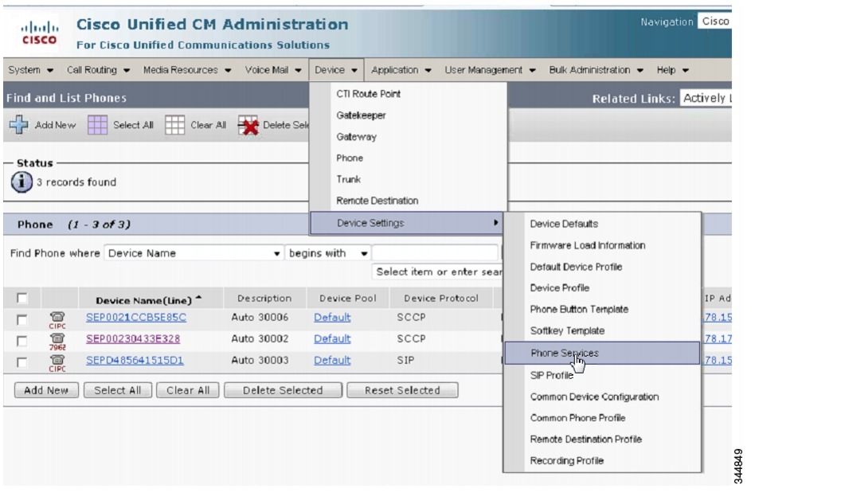
Task: Open the Device Name search field dropdown
Action: (x=194, y=253)
